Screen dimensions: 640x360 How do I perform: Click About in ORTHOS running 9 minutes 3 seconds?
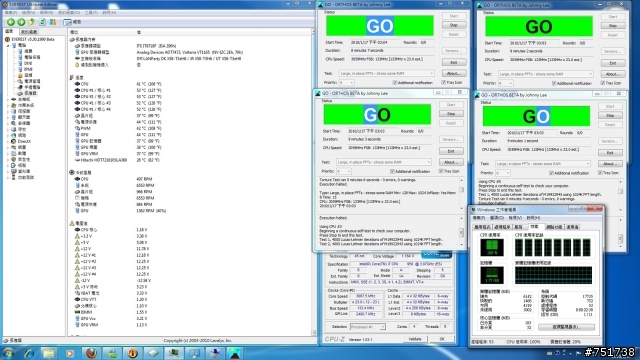[x=451, y=162]
